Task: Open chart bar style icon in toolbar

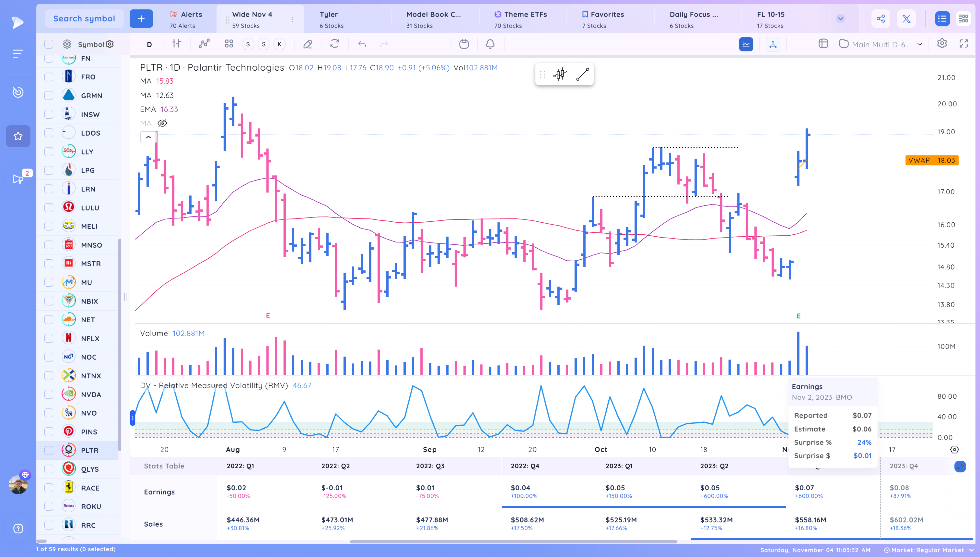Action: tap(176, 44)
